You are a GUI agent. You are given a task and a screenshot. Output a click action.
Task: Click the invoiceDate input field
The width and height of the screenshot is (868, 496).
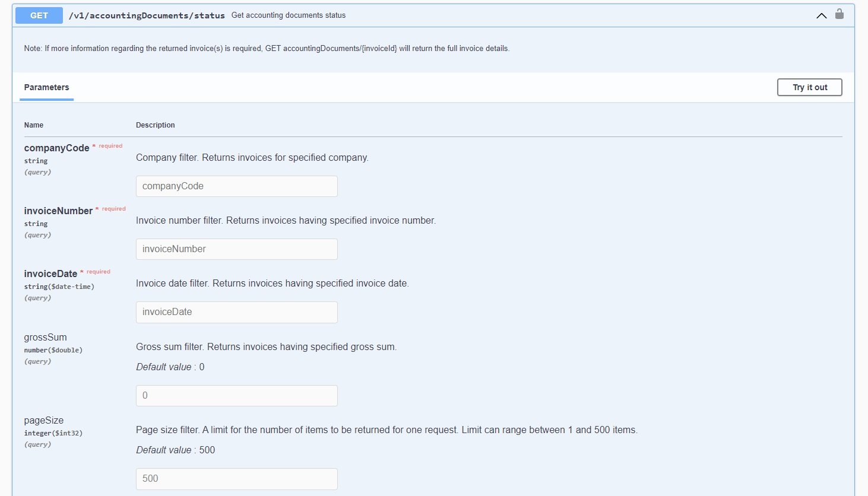(x=237, y=312)
